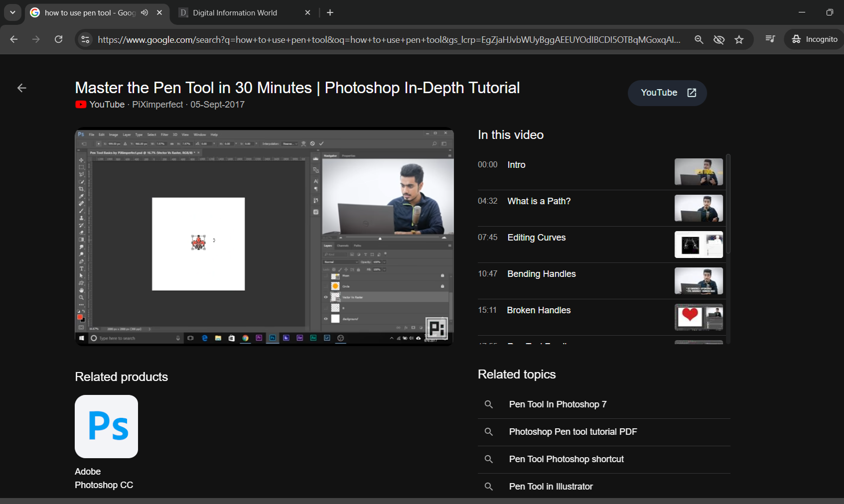Minimize the browser window

pyautogui.click(x=802, y=12)
